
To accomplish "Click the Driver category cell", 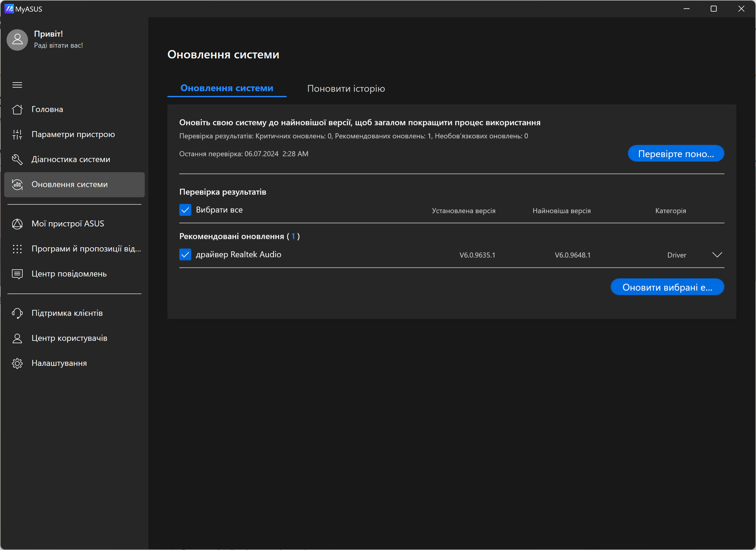I will point(677,255).
